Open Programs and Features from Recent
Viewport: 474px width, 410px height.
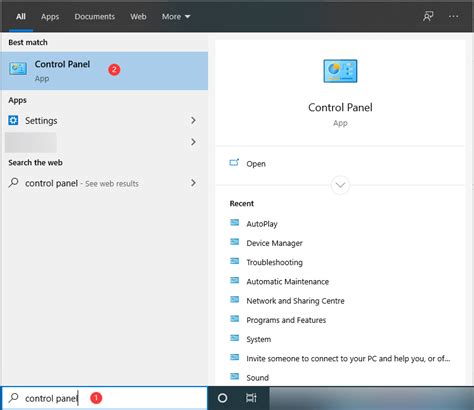point(286,320)
